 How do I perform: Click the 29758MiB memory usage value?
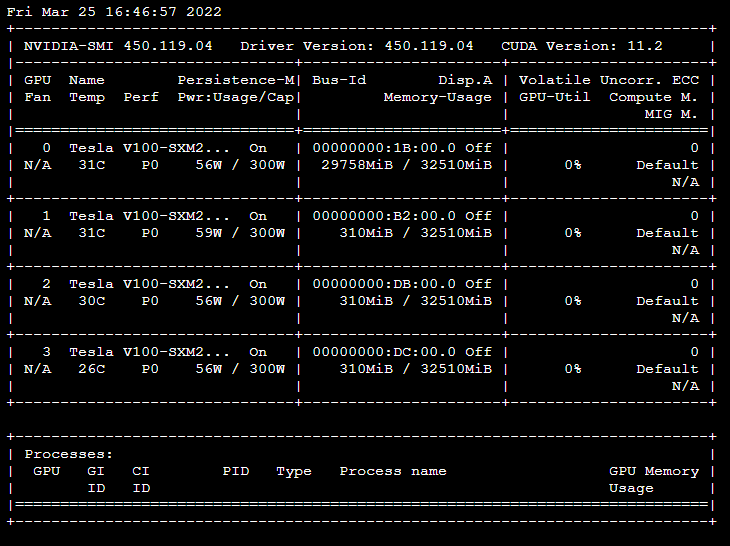tap(357, 165)
